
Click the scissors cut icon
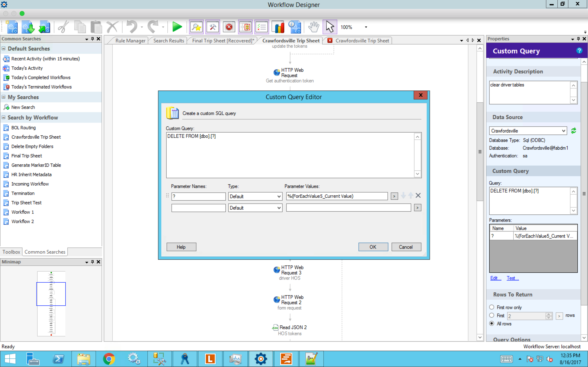pyautogui.click(x=63, y=27)
